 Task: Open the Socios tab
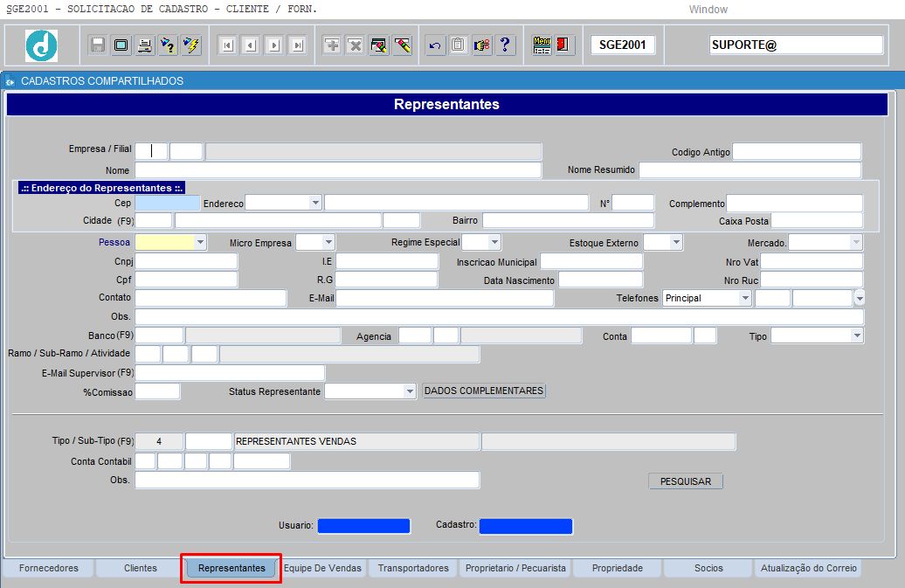click(x=708, y=569)
